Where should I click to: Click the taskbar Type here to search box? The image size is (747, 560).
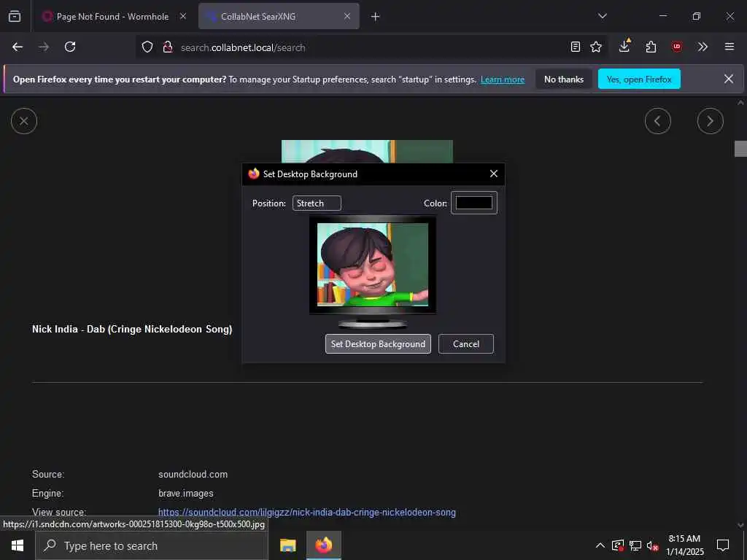click(152, 545)
